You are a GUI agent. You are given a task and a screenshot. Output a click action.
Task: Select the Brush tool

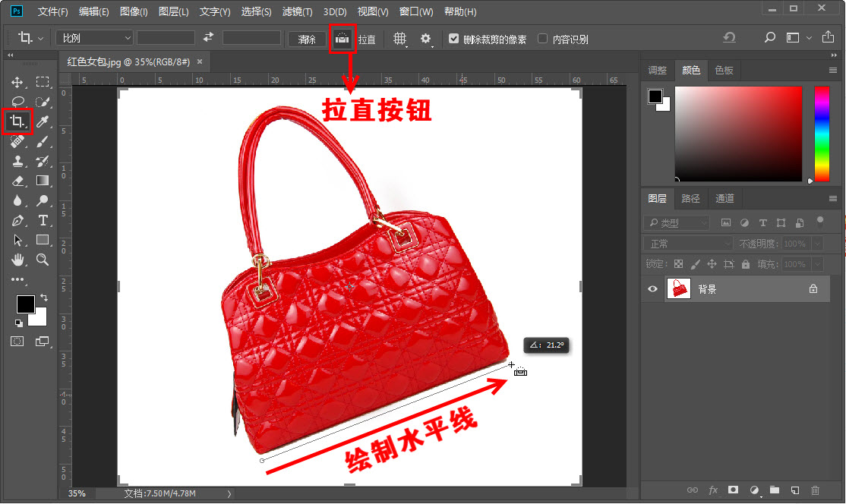point(43,141)
